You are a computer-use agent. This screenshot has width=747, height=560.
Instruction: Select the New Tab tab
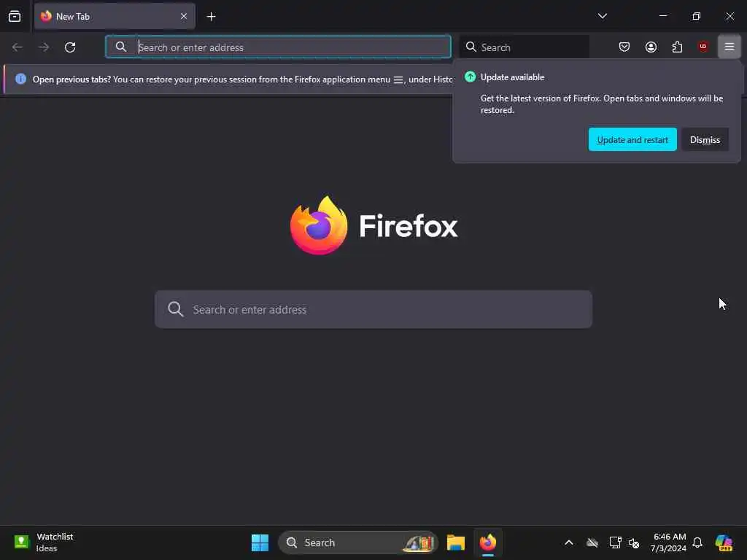coord(115,16)
